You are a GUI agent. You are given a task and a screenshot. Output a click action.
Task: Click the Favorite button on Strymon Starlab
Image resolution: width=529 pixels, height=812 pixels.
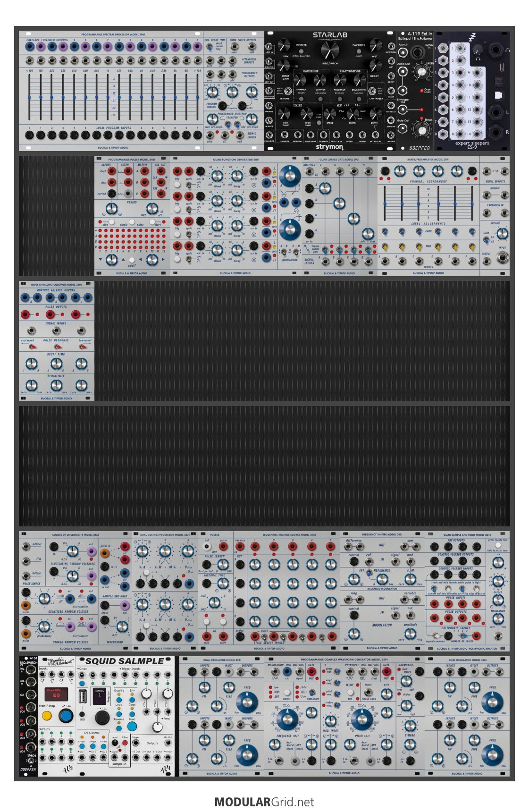359,50
